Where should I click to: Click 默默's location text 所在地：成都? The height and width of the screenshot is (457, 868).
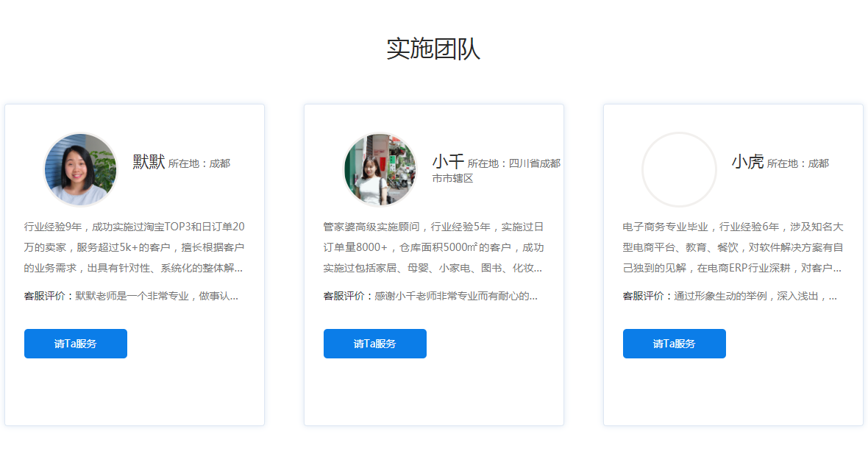click(199, 163)
